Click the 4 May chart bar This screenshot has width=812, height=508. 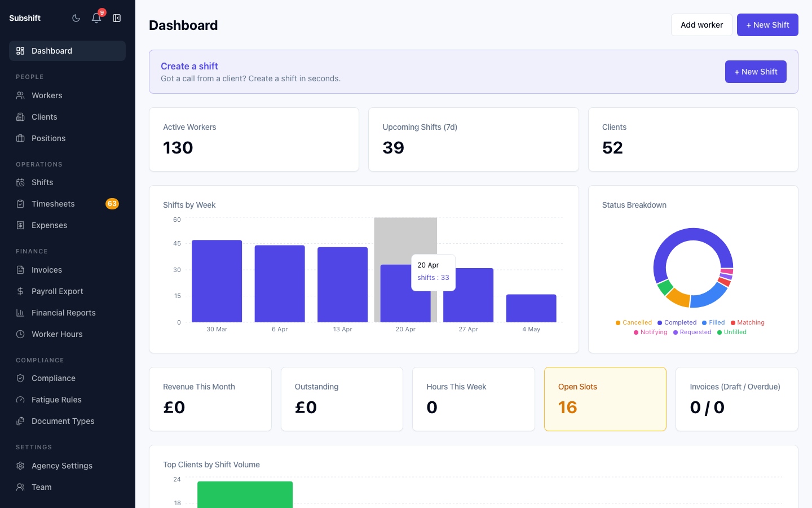[x=531, y=308]
